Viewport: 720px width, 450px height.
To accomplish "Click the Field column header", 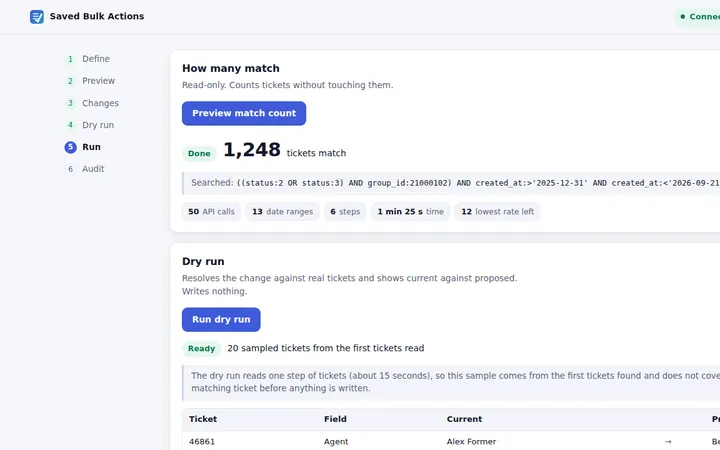I will pos(335,419).
